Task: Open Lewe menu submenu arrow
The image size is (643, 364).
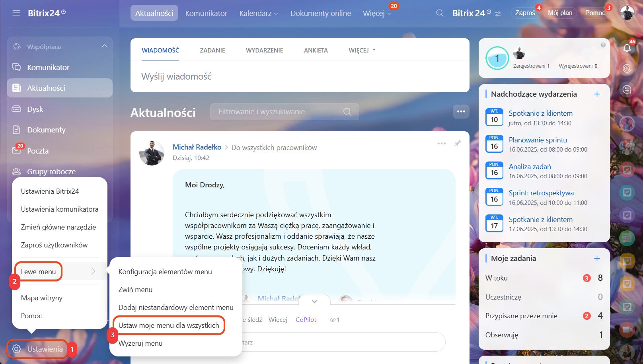Action: pos(93,271)
